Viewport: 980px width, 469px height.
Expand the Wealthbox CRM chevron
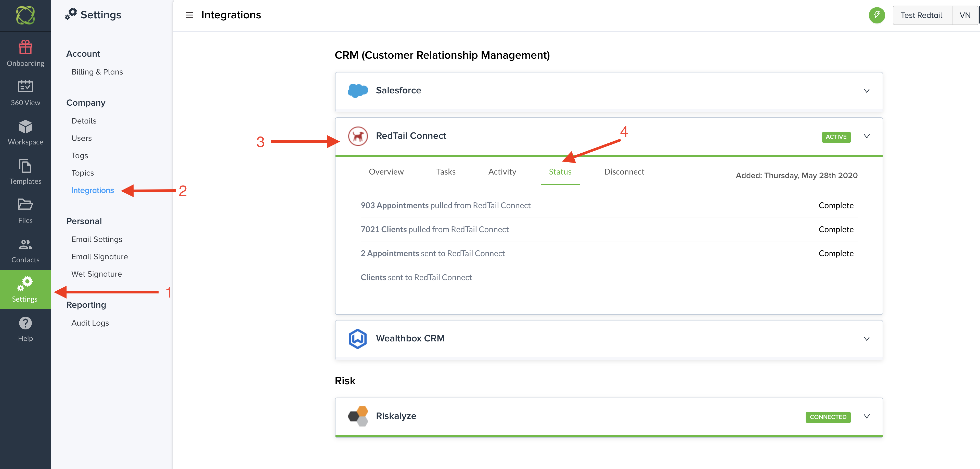(x=867, y=338)
